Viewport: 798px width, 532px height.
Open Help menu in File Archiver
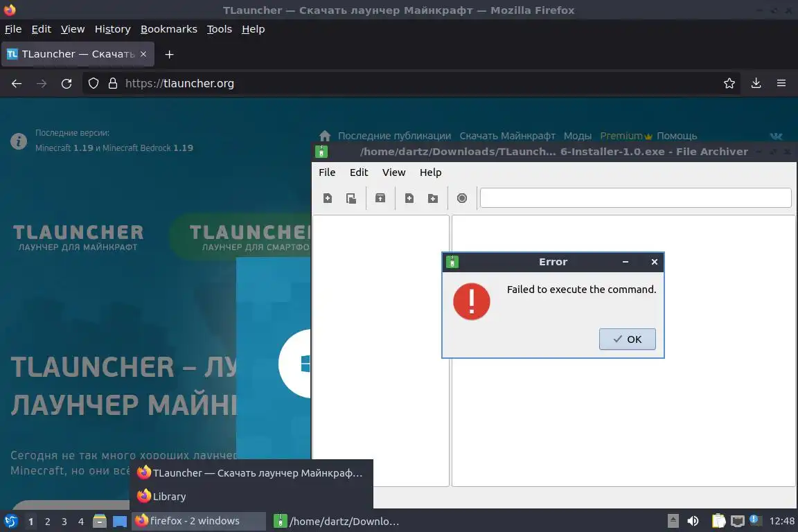431,172
